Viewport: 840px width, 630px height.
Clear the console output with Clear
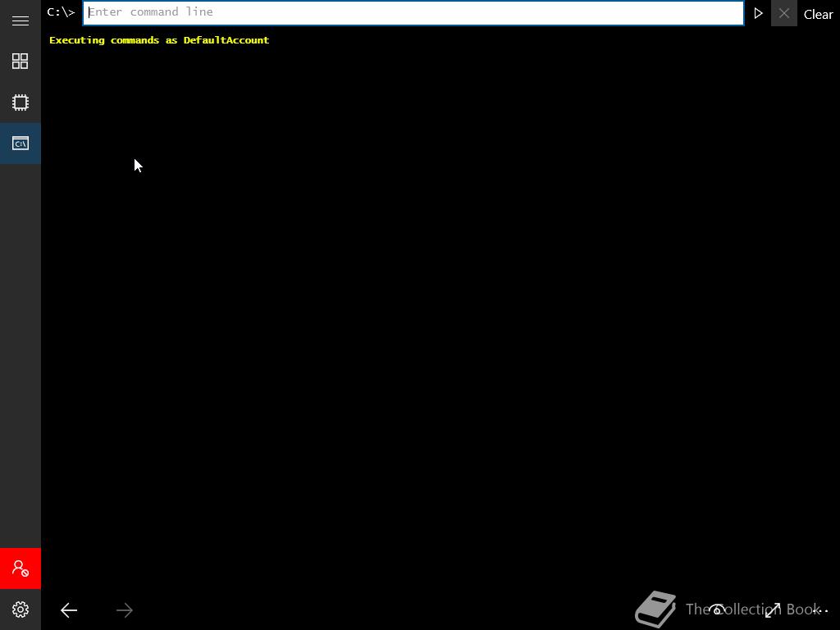[x=818, y=15]
